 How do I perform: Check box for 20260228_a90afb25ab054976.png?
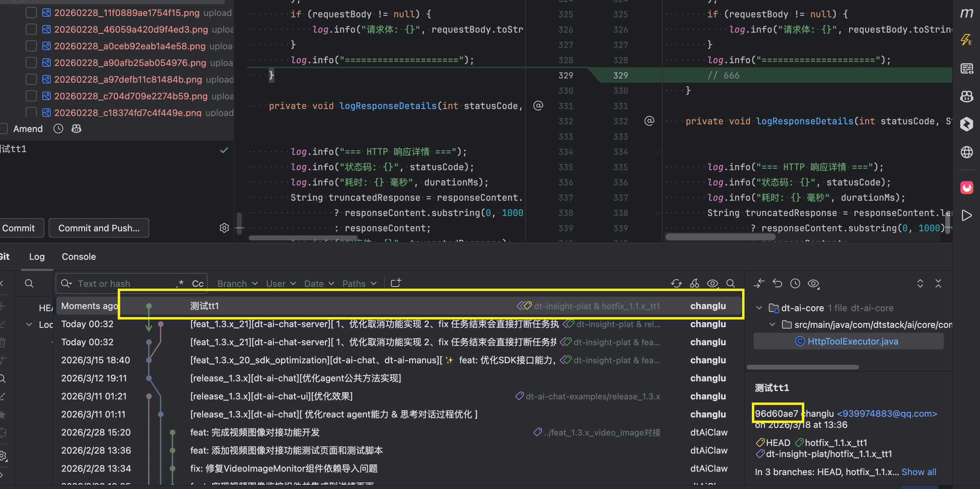point(31,63)
